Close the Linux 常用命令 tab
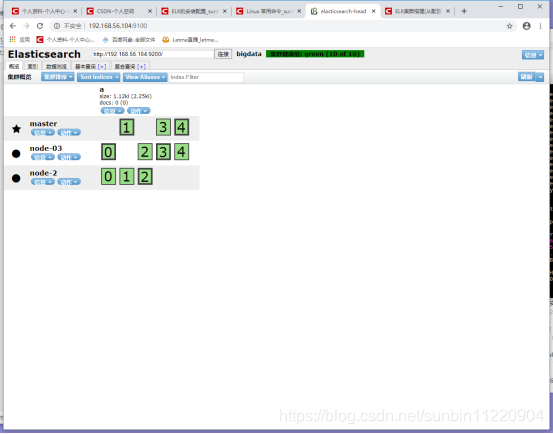The width and height of the screenshot is (553, 434). [x=299, y=11]
